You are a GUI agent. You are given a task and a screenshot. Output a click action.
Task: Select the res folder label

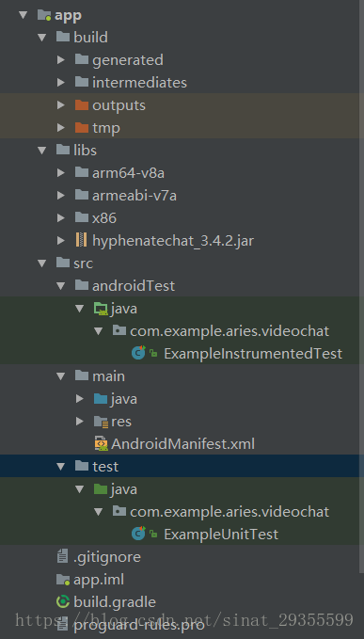tap(121, 422)
